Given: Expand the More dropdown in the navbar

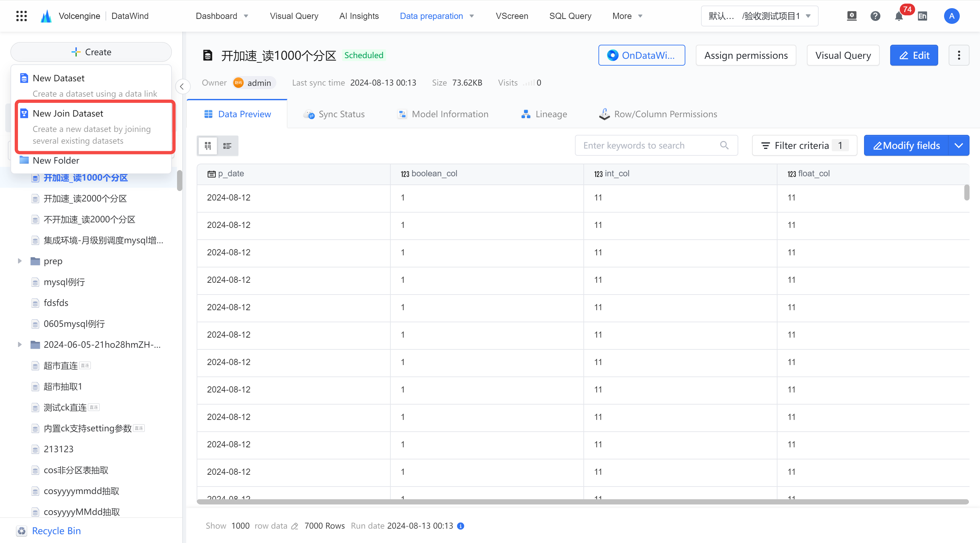Looking at the screenshot, I should (x=640, y=16).
